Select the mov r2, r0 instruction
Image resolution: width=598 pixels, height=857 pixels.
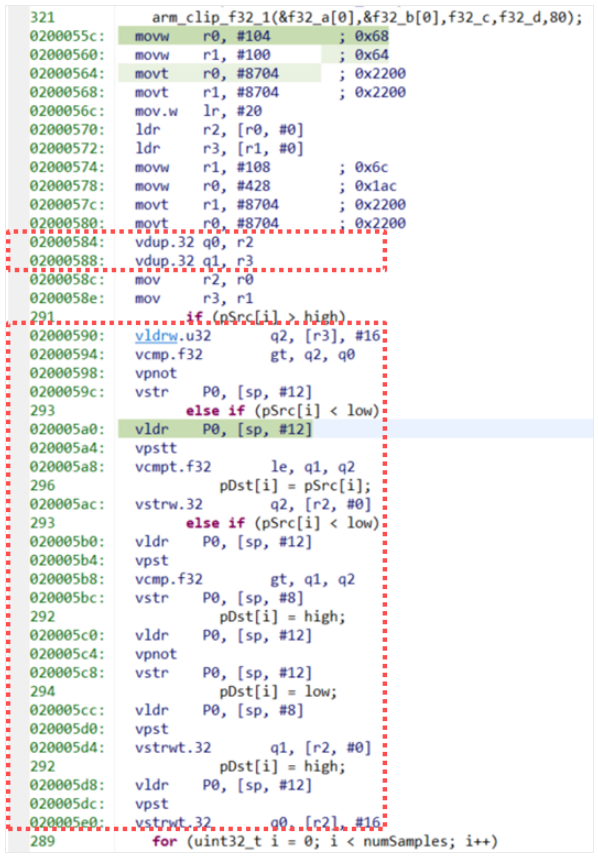tap(194, 279)
